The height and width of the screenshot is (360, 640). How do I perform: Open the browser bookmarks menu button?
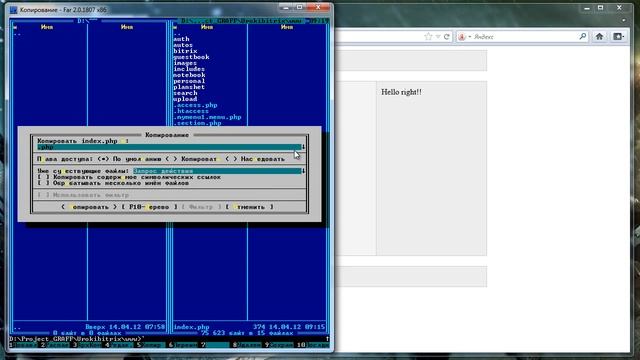[x=618, y=37]
